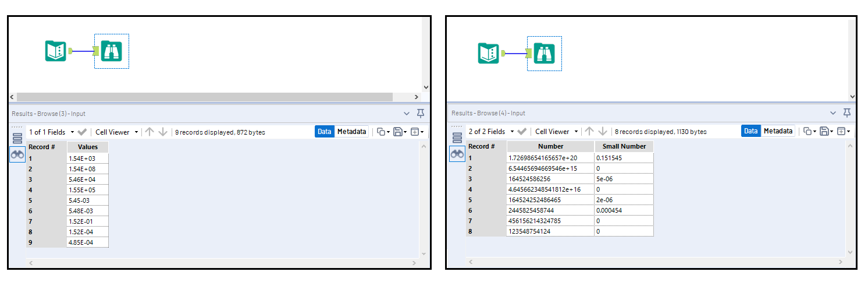Apply field selection checkmark in Browse (4)
The height and width of the screenshot is (282, 868).
coord(522,132)
